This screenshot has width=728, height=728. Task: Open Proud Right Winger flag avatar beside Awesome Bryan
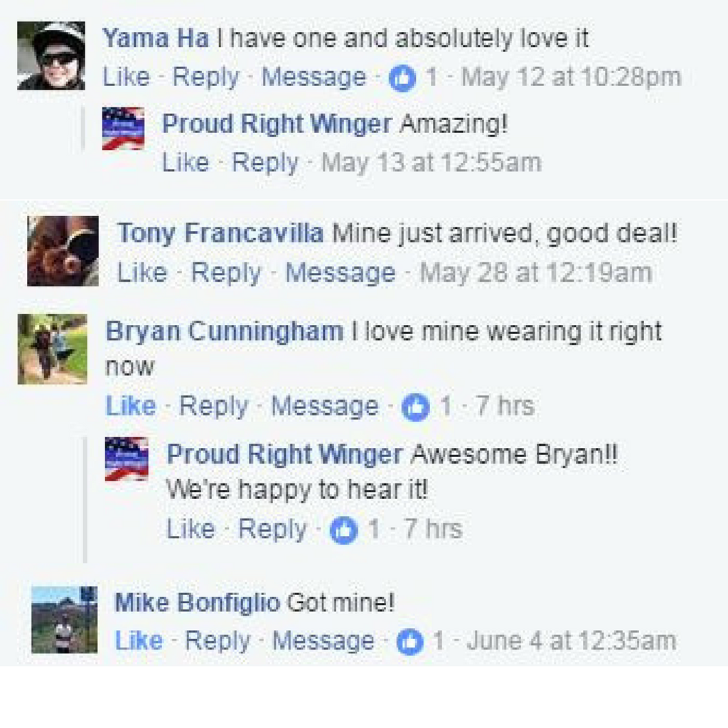(127, 459)
